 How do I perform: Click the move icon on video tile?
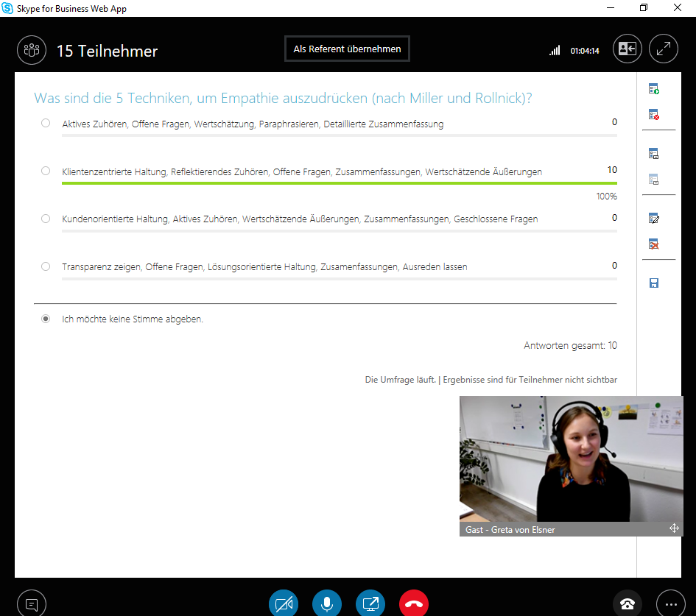click(x=674, y=528)
